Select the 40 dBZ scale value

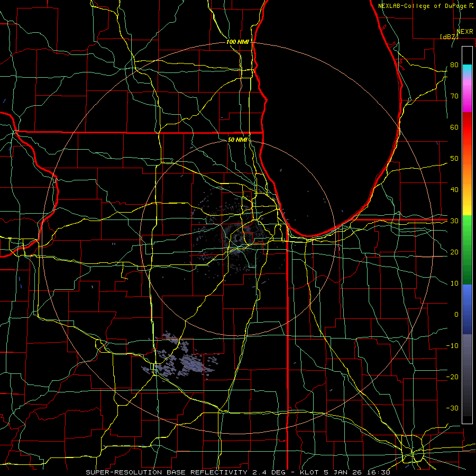click(454, 190)
